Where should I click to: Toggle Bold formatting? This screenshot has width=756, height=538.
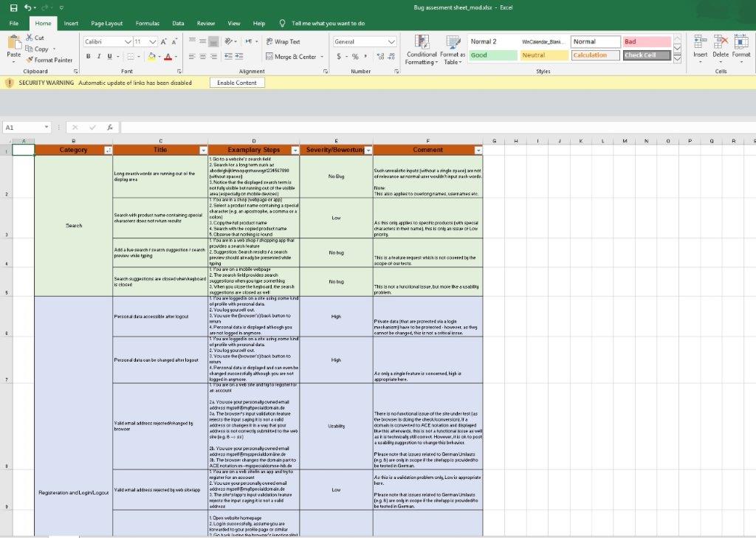[x=89, y=57]
